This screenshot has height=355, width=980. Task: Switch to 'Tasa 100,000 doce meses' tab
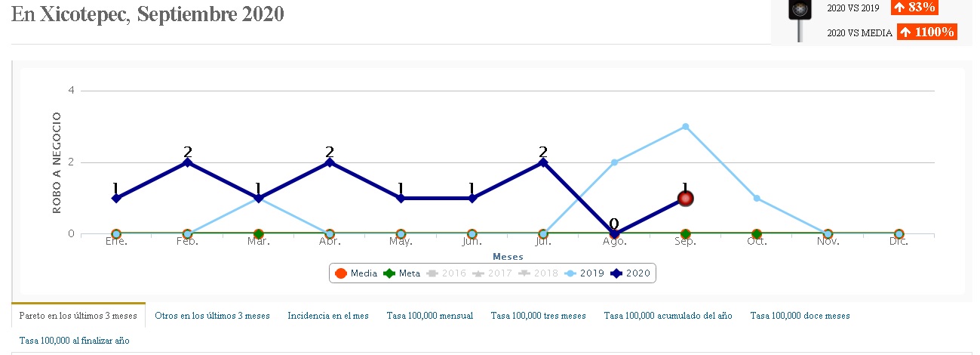tap(800, 316)
